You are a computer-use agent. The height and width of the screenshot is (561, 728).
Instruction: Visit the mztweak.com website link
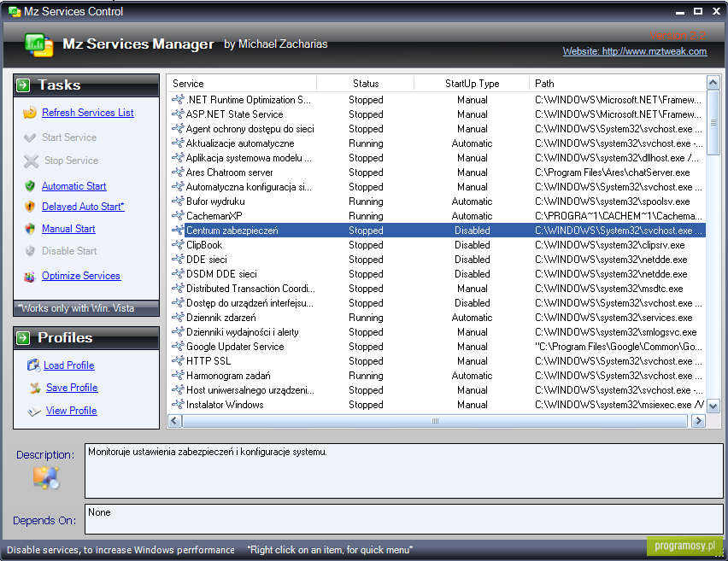pyautogui.click(x=635, y=51)
